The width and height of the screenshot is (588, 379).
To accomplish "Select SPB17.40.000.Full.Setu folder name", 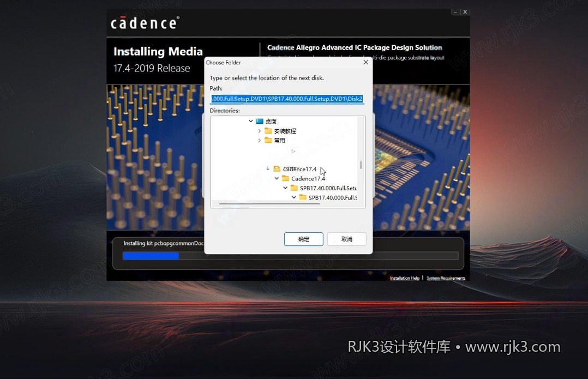I will [328, 188].
